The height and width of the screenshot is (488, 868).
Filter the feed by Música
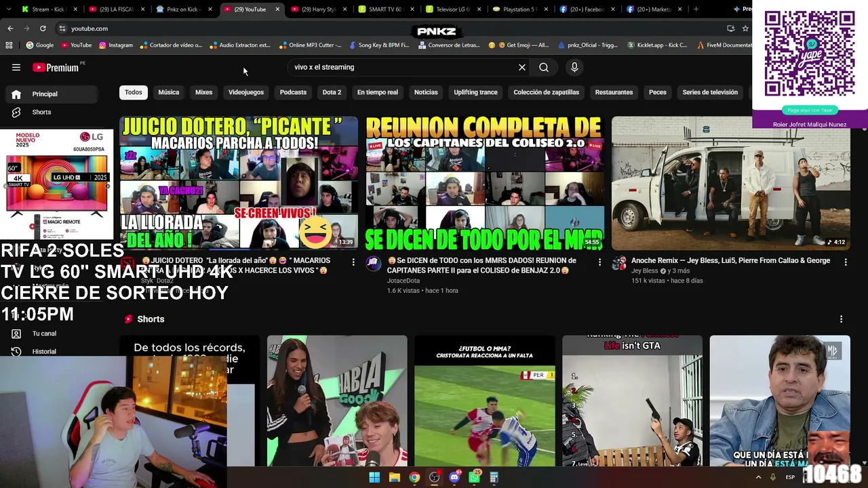[169, 92]
